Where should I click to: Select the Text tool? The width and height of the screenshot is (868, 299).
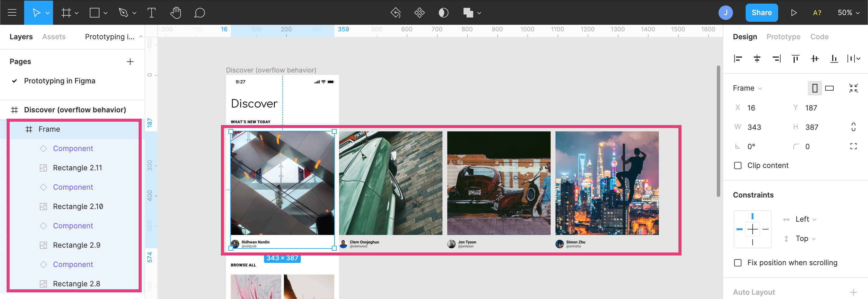tap(151, 13)
